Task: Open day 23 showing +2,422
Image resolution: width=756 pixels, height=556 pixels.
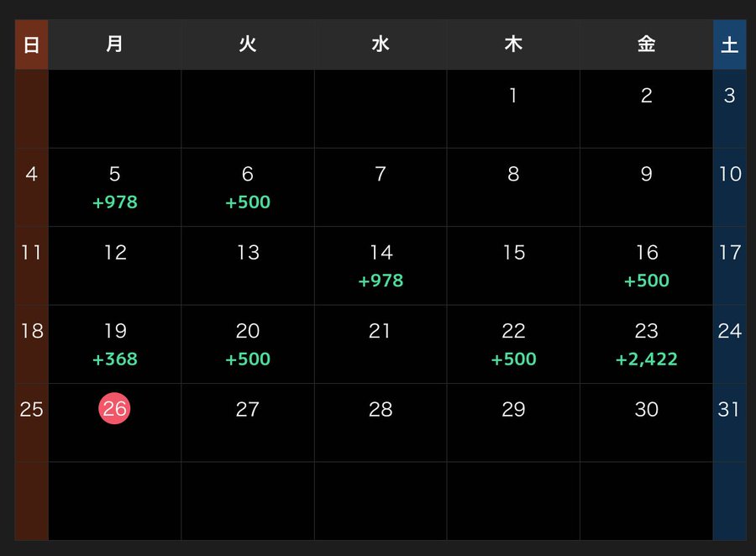Action: [646, 331]
